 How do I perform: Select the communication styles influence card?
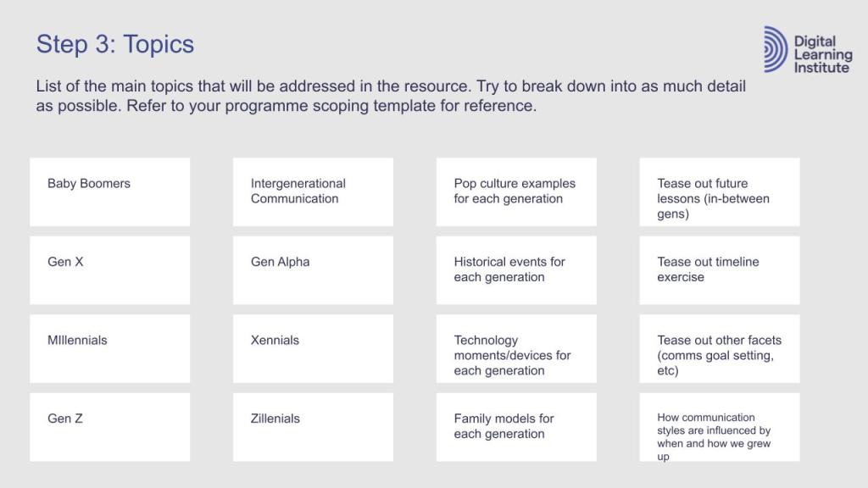[720, 427]
